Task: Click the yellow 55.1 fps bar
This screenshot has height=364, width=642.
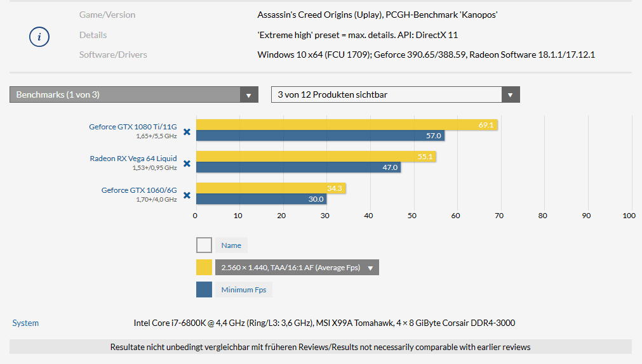Action: [316, 157]
